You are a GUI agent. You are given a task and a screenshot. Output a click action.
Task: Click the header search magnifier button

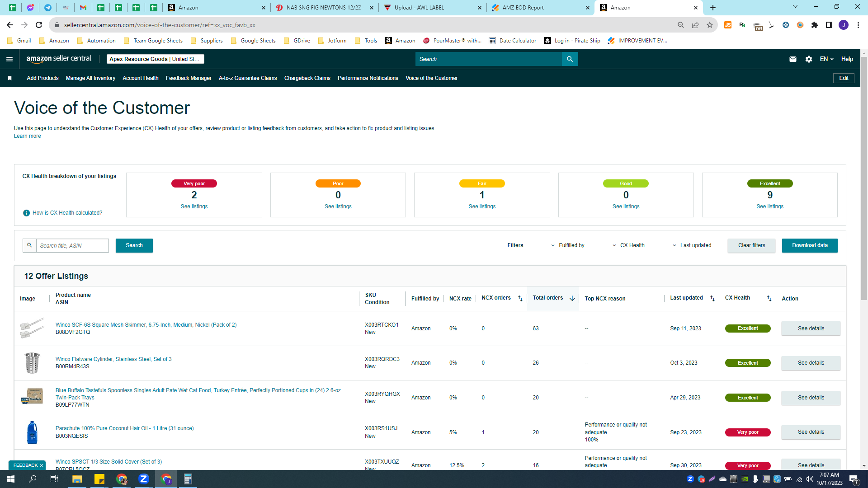[570, 59]
